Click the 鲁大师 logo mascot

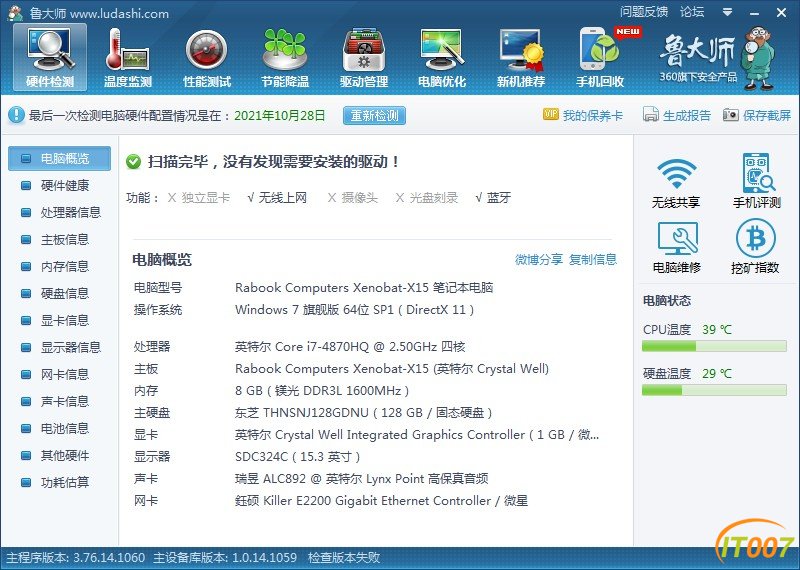point(759,58)
